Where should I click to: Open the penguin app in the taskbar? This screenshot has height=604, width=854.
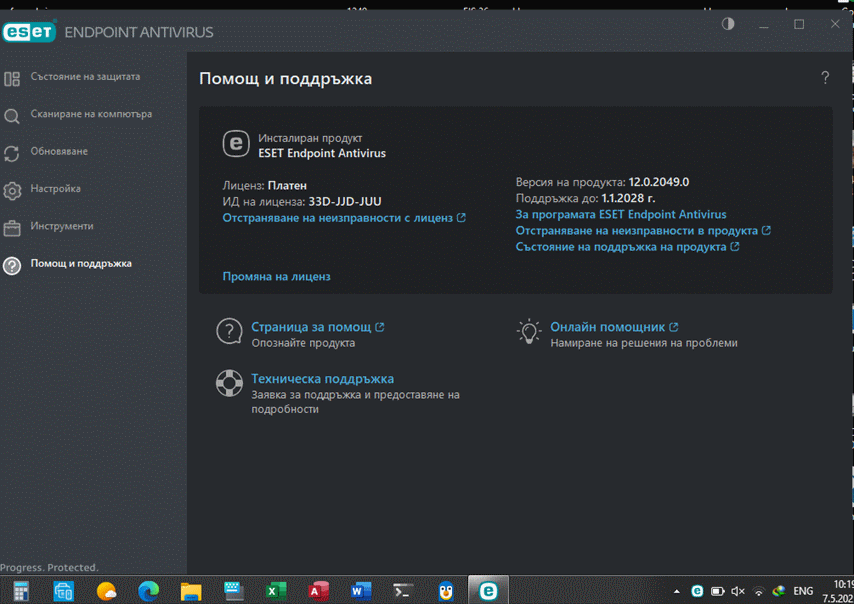pos(446,591)
